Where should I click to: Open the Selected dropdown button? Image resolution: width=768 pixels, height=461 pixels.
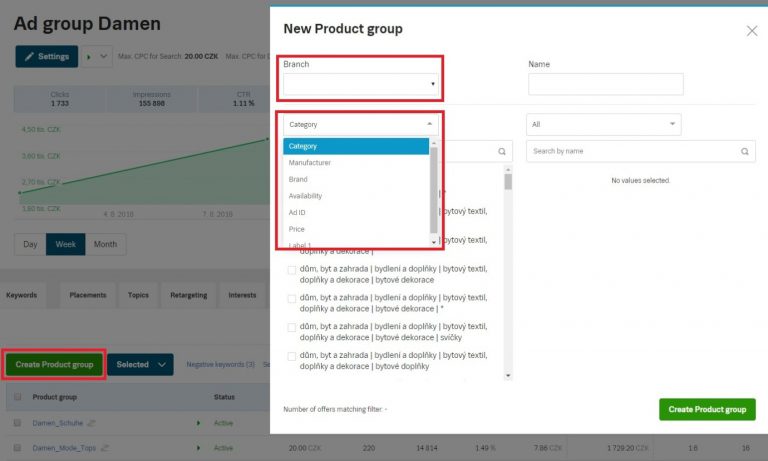[141, 364]
